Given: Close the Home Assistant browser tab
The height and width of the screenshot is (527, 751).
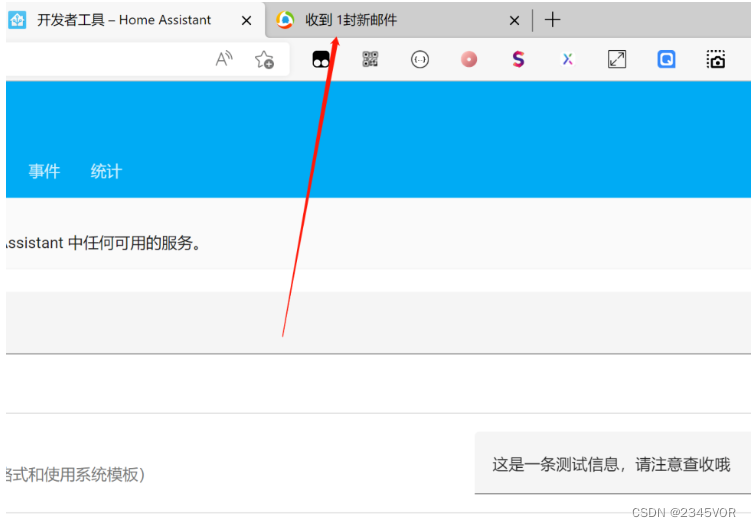Looking at the screenshot, I should click(x=246, y=21).
